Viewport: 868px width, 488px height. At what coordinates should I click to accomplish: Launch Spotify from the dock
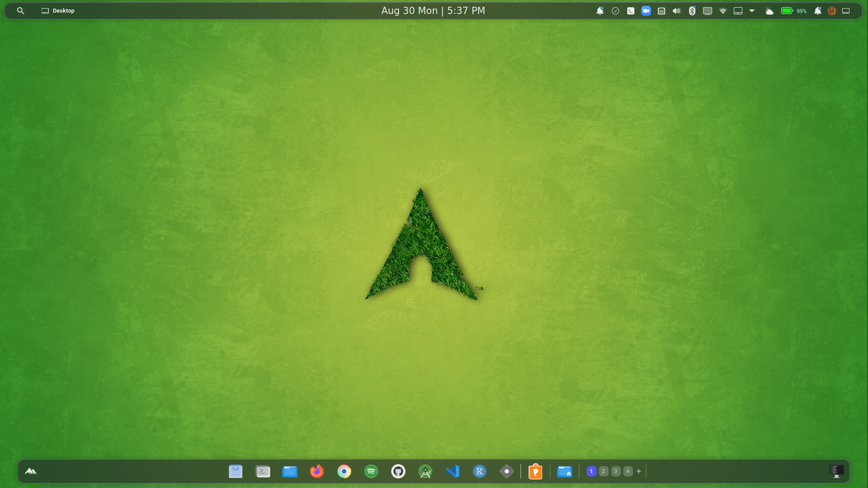pyautogui.click(x=371, y=471)
